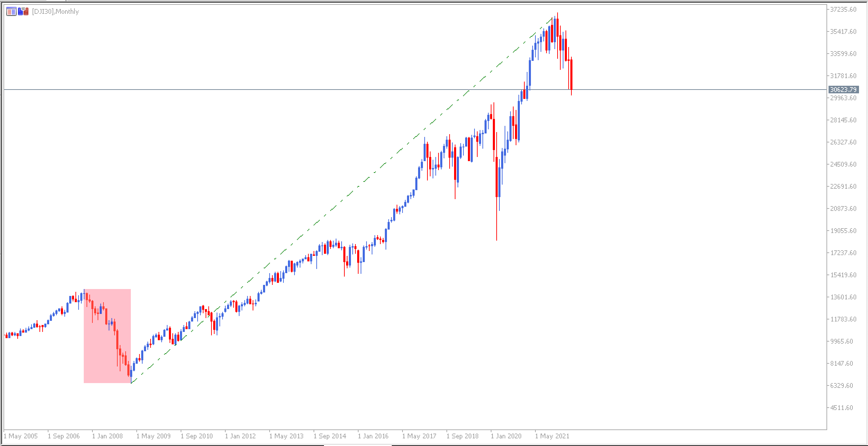868x446 pixels.
Task: Click the 1 May 2013 date label
Action: click(x=287, y=436)
